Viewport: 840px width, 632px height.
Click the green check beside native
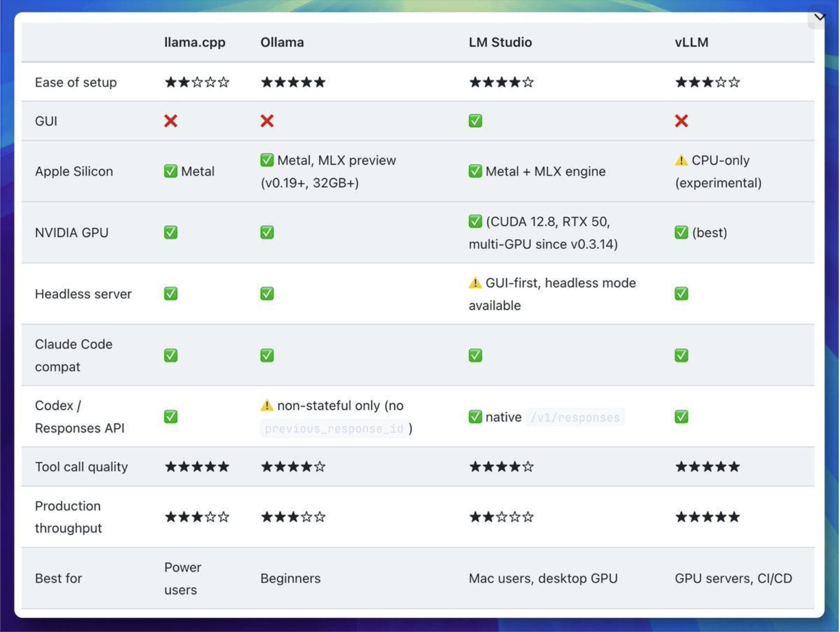coord(475,416)
